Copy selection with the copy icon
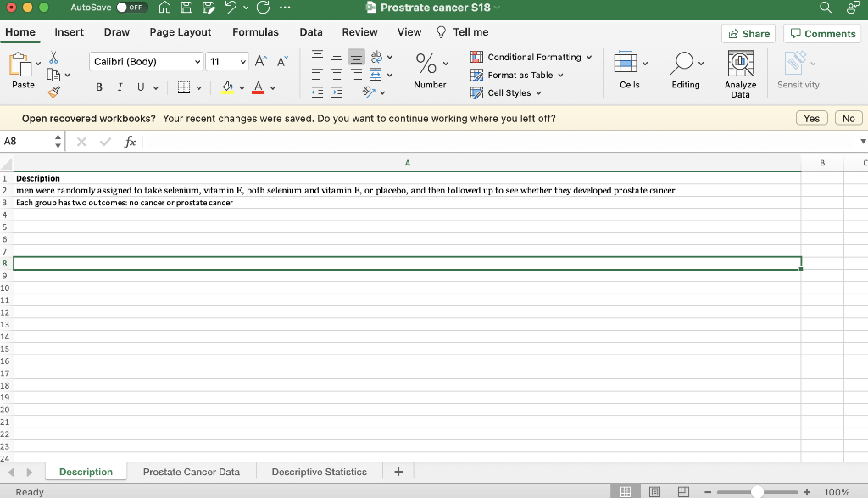868x498 pixels. pos(53,75)
